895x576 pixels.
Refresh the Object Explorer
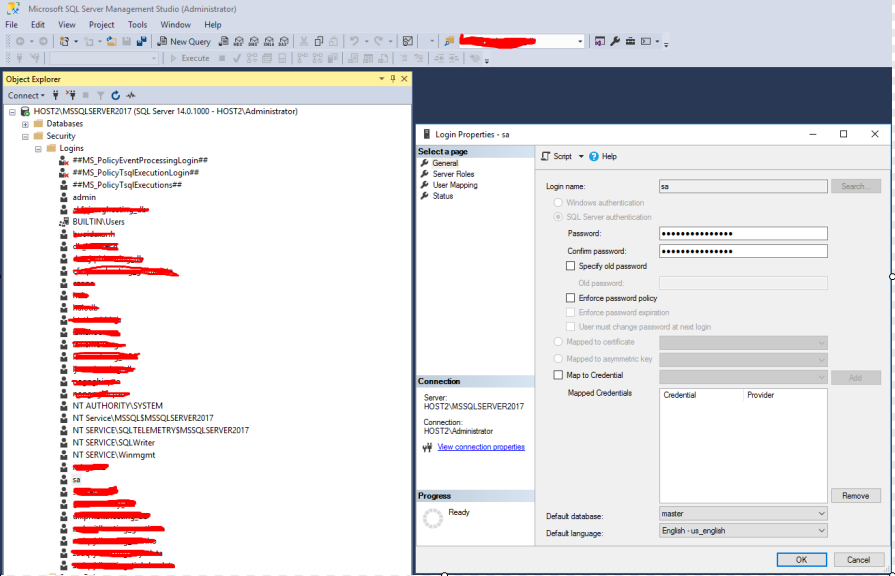coord(115,95)
